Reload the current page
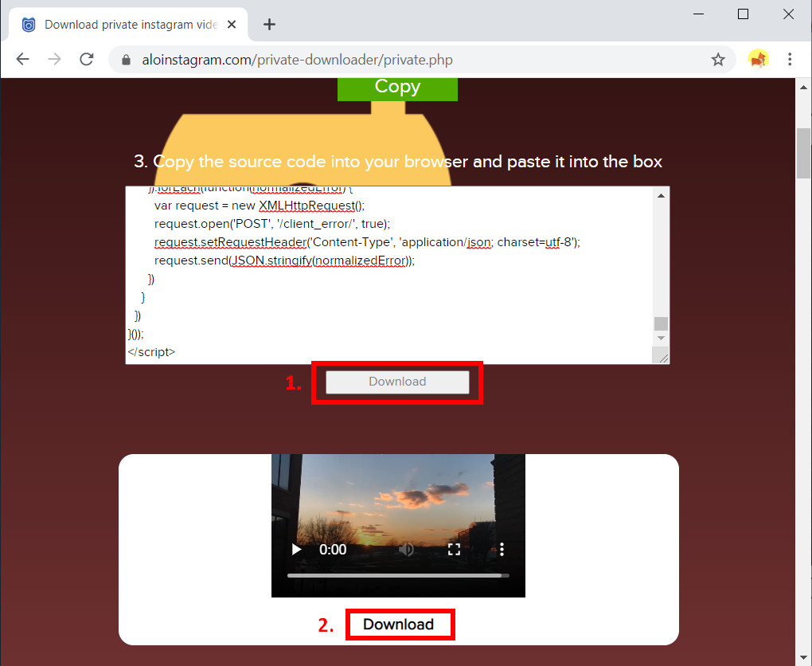 pos(87,60)
